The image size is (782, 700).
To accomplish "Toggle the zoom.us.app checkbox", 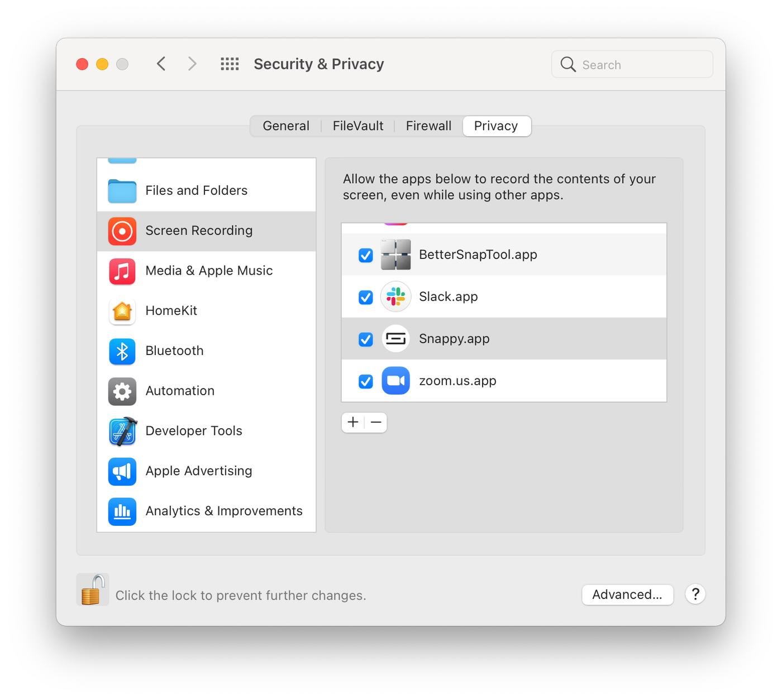I will click(x=365, y=381).
